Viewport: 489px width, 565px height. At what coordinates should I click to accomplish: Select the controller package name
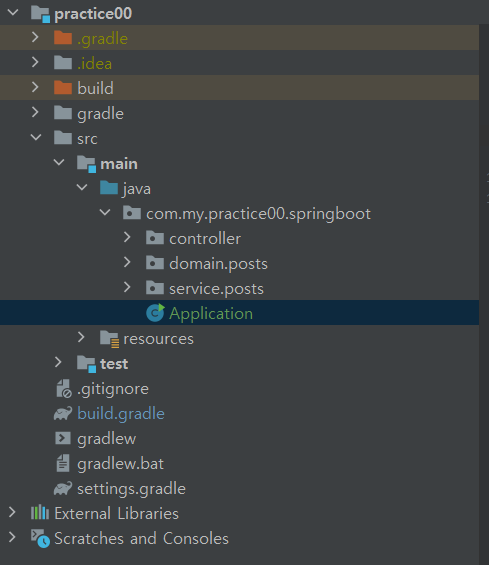coord(205,239)
